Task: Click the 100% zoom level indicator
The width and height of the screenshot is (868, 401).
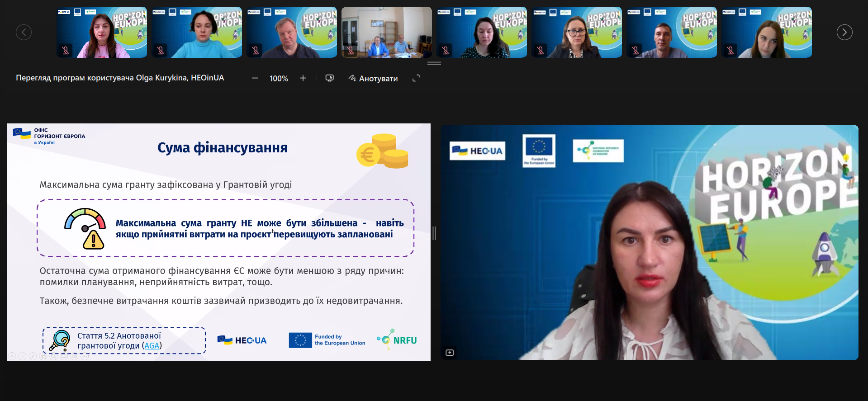Action: coord(279,78)
